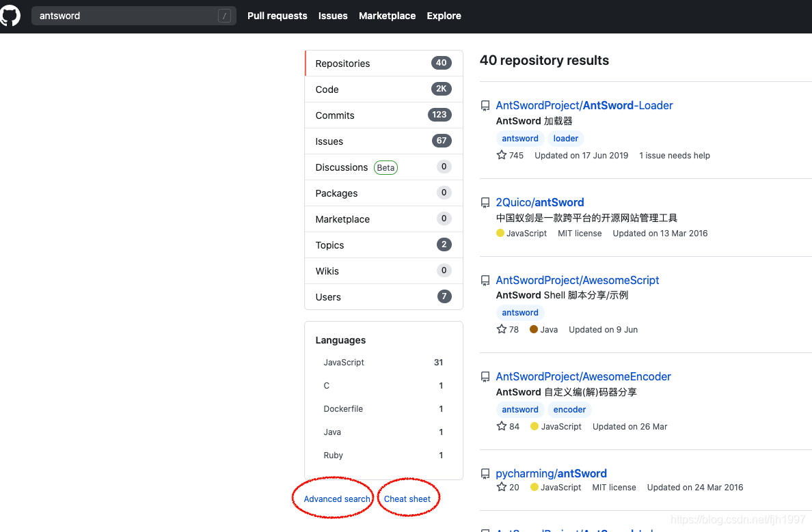812x532 pixels.
Task: Click repo icon beside AwesomeScript result
Action: point(485,281)
